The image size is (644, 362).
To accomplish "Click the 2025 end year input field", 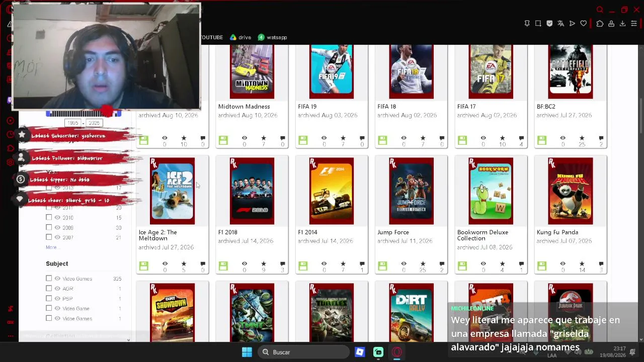I will tap(94, 123).
